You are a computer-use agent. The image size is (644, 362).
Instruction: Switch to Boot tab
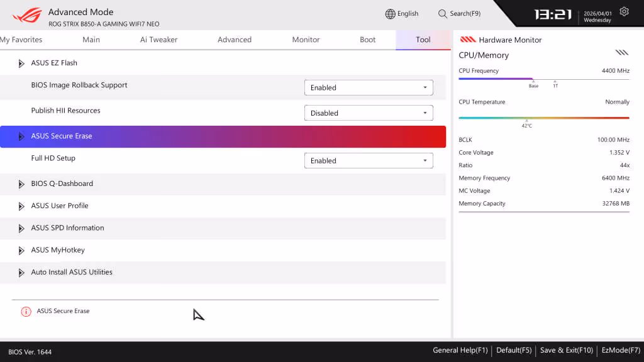[x=367, y=40]
